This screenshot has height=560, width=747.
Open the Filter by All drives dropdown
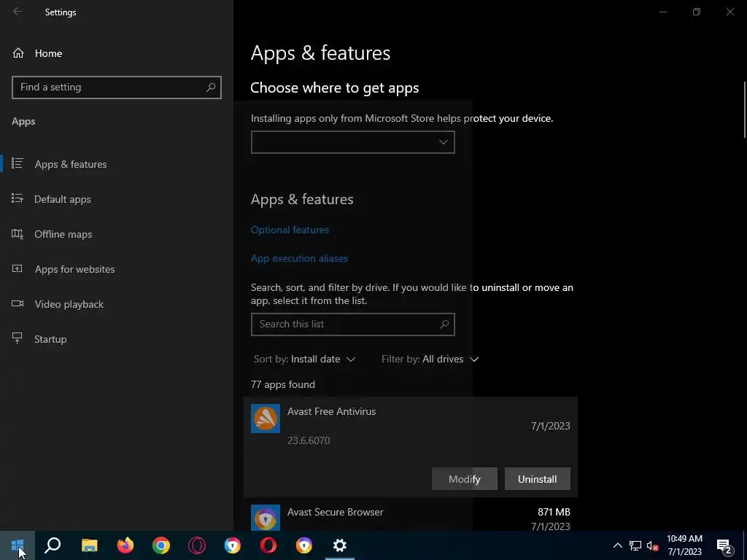tap(430, 359)
